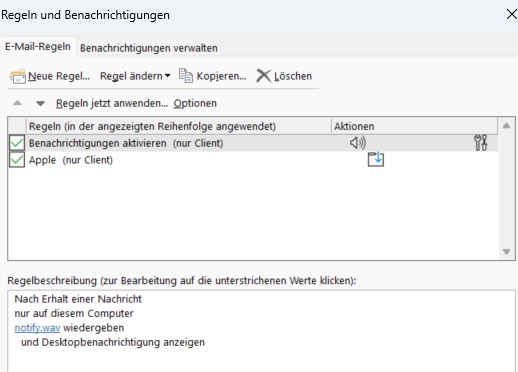Click the Kopieren documents icon
This screenshot has width=518, height=372.
186,76
